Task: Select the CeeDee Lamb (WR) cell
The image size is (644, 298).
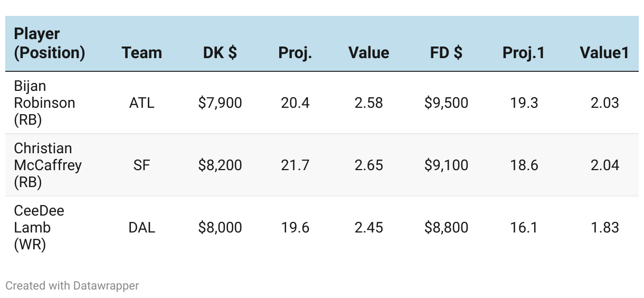Action: 39,227
